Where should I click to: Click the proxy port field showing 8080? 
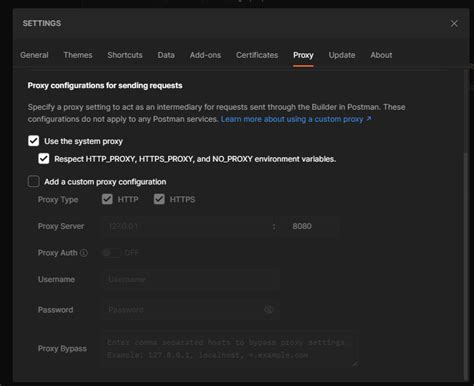[309, 226]
